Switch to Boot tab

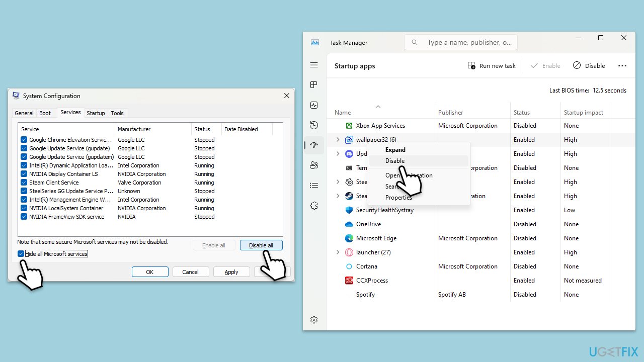pyautogui.click(x=45, y=113)
